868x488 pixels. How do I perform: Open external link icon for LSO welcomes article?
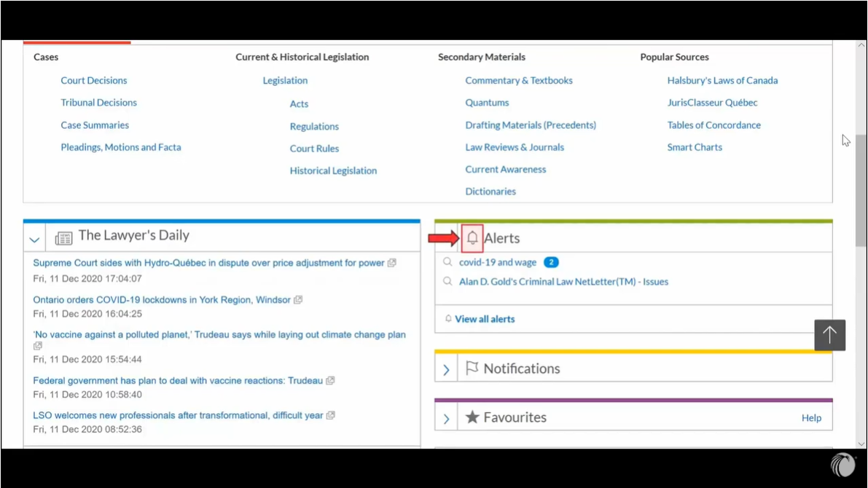pos(331,415)
